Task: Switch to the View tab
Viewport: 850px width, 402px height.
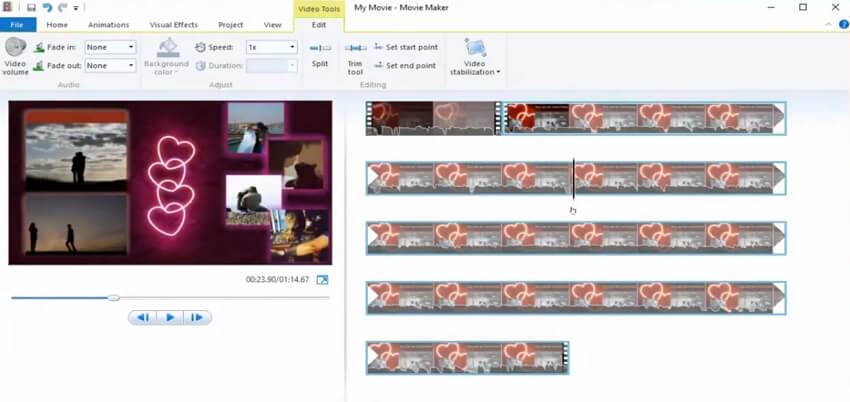Action: (x=272, y=25)
